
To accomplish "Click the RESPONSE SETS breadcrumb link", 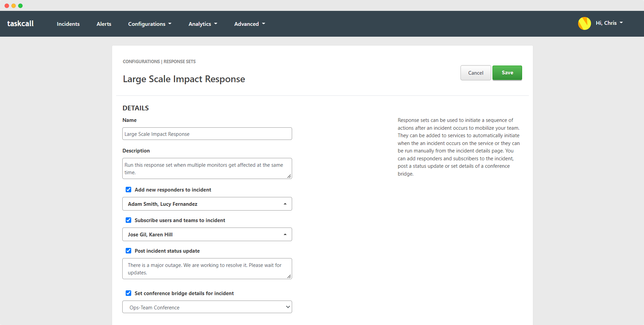I will (x=180, y=61).
